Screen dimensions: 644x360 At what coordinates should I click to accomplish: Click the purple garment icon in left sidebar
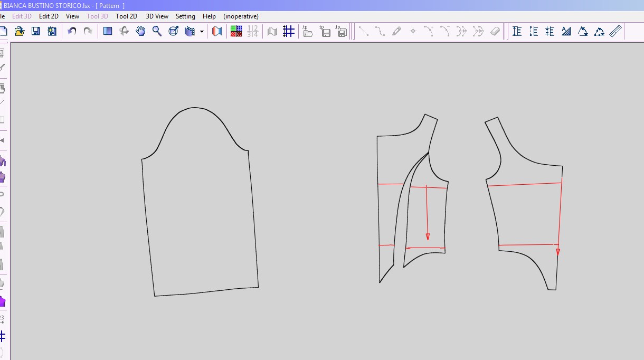coord(2,301)
